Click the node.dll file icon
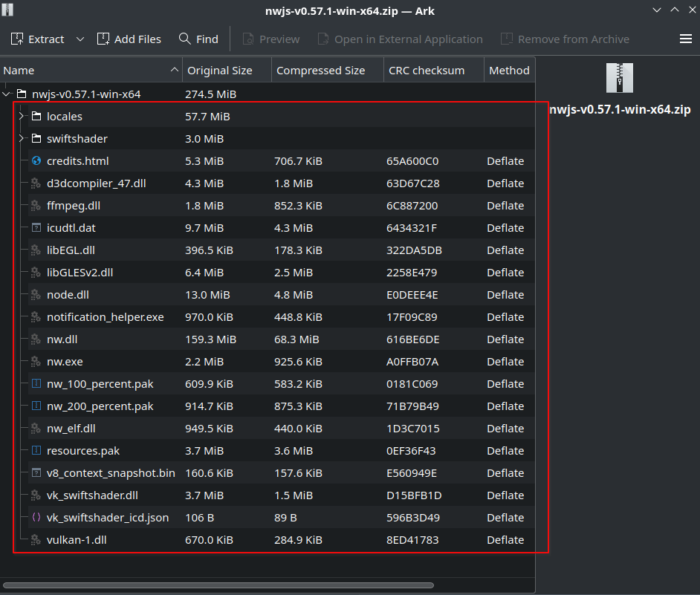Viewport: 700px width, 595px height. coord(36,295)
